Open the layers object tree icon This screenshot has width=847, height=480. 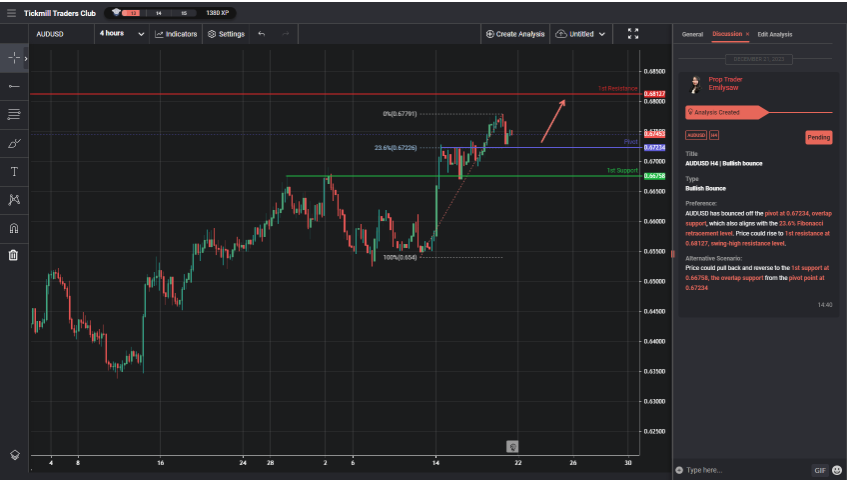(15, 455)
